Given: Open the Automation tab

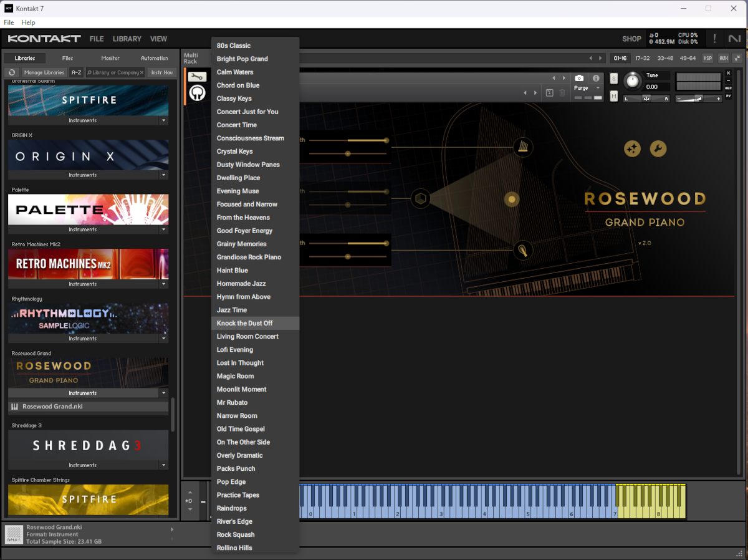Looking at the screenshot, I should point(155,58).
